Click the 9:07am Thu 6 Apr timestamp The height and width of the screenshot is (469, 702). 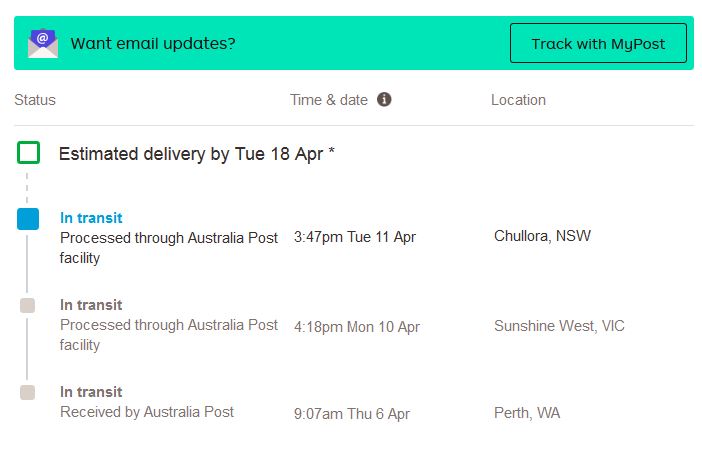pos(351,414)
